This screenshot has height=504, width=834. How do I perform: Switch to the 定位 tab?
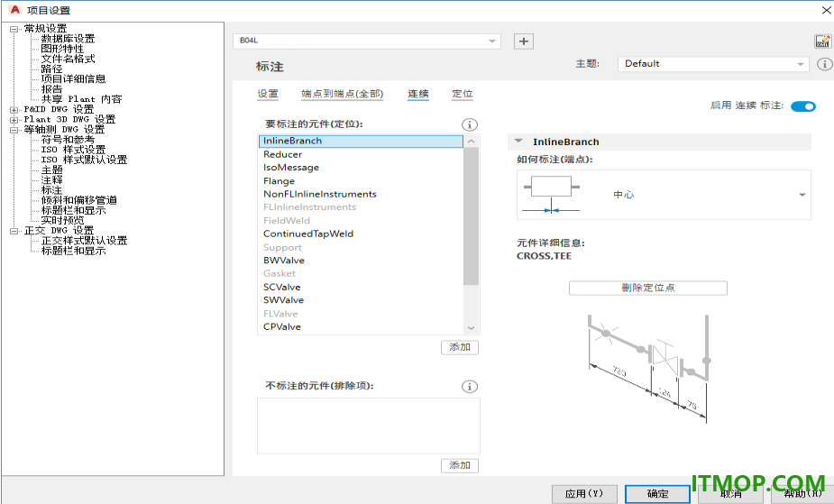[463, 94]
